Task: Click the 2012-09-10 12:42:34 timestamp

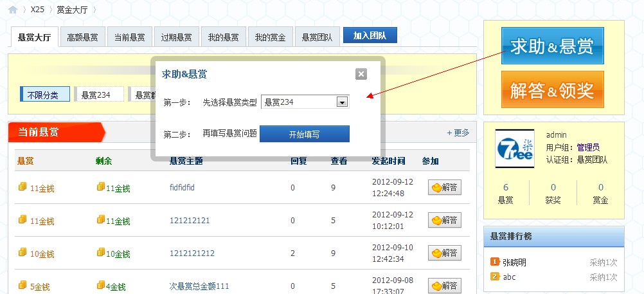Action: [x=393, y=253]
